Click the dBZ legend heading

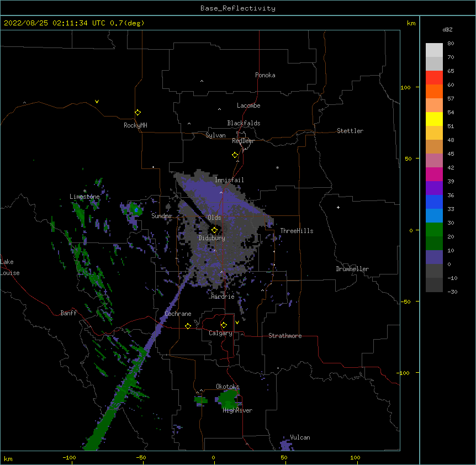tap(447, 29)
